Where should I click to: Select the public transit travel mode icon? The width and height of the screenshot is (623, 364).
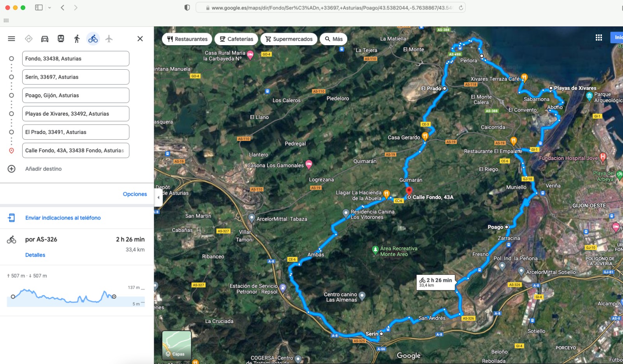[61, 39]
